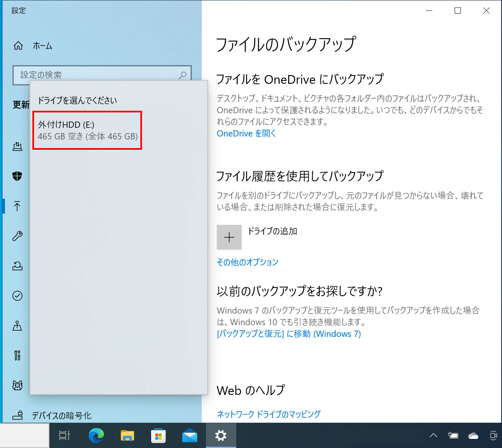Click in the 設定の検索 search box
Image resolution: width=502 pixels, height=448 pixels.
[x=102, y=75]
